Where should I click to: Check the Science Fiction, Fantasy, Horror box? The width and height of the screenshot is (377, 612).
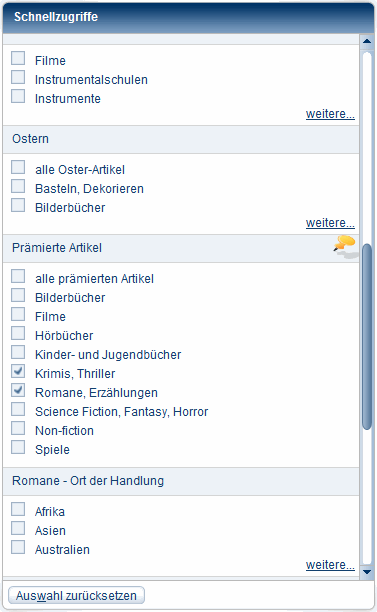pos(18,410)
